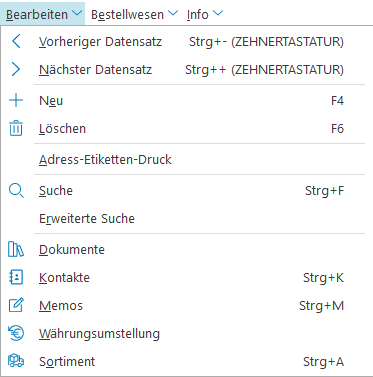Collapse the Bearbeiten menu dropdown arrow
The height and width of the screenshot is (377, 373).
point(77,13)
